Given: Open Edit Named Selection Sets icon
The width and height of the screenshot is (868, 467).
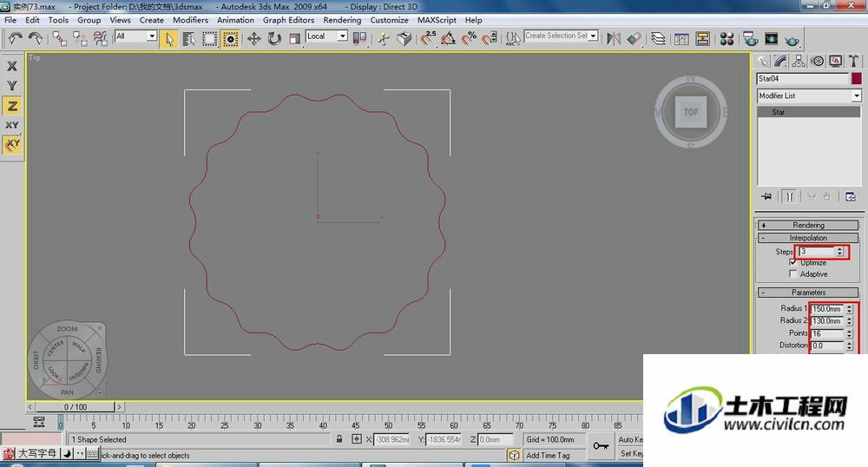Looking at the screenshot, I should tap(513, 39).
